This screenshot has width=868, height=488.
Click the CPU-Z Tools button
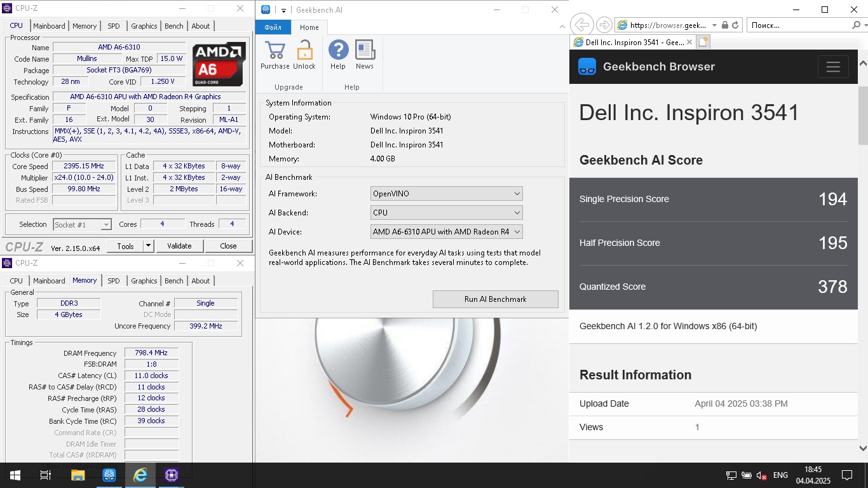pyautogui.click(x=125, y=246)
